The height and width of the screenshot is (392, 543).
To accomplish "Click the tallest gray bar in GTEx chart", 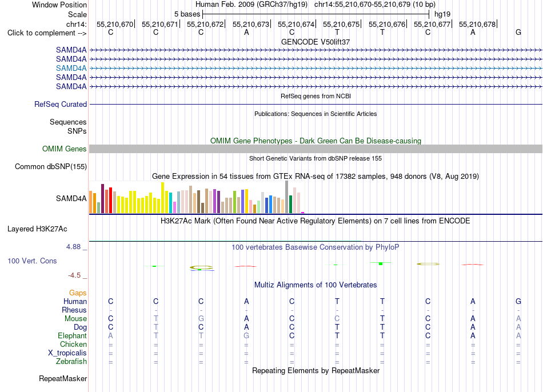I will [287, 197].
